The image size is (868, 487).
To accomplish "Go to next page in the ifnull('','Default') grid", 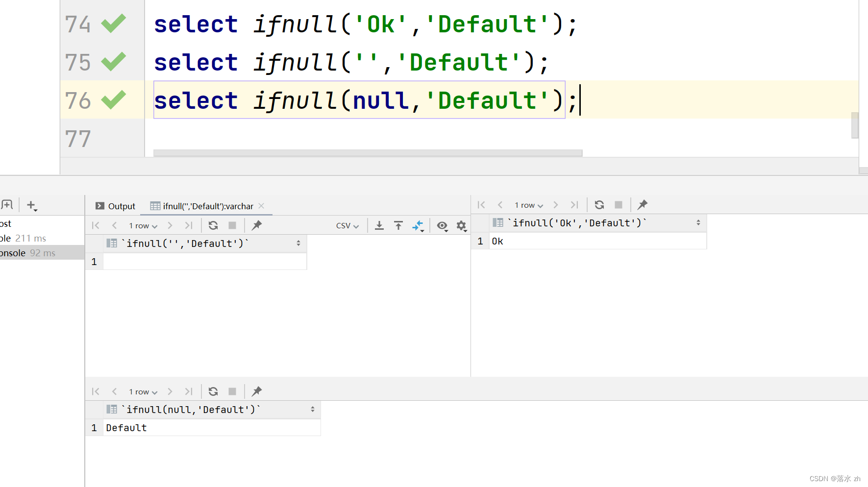I will pos(170,225).
